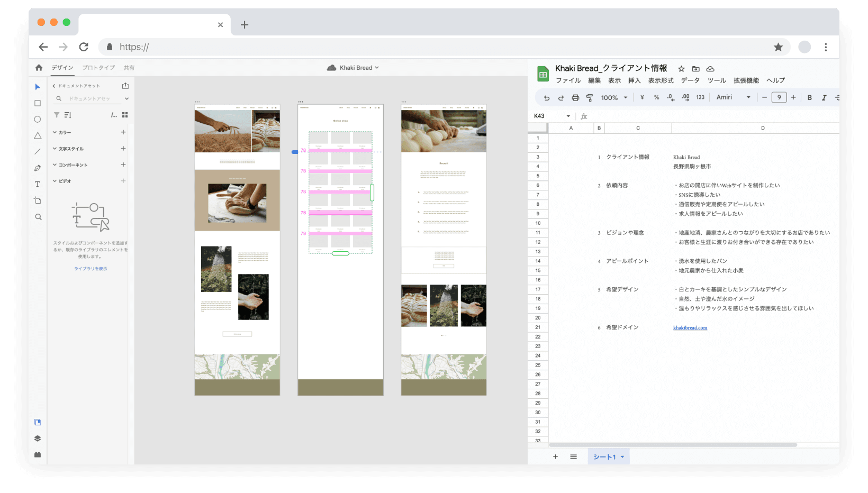This screenshot has width=868, height=493.
Task: Open the シート1 sheet tab menu arrow
Action: point(622,457)
